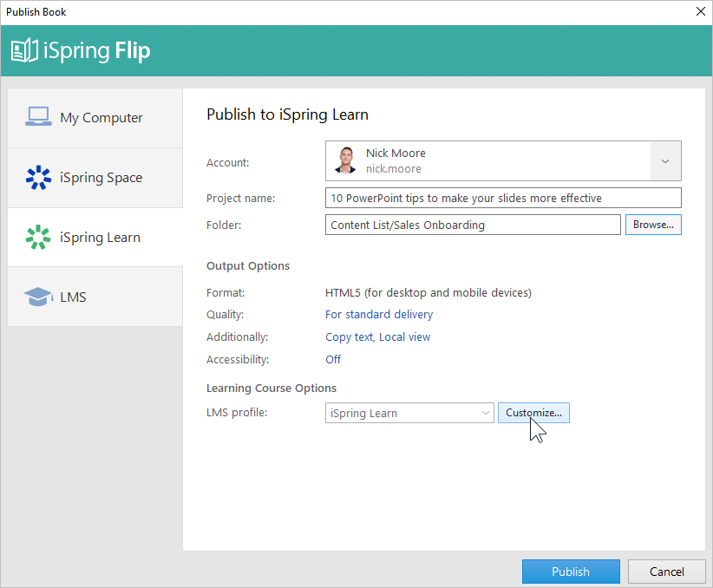
Task: Cancel the Publish Book dialog
Action: point(667,572)
